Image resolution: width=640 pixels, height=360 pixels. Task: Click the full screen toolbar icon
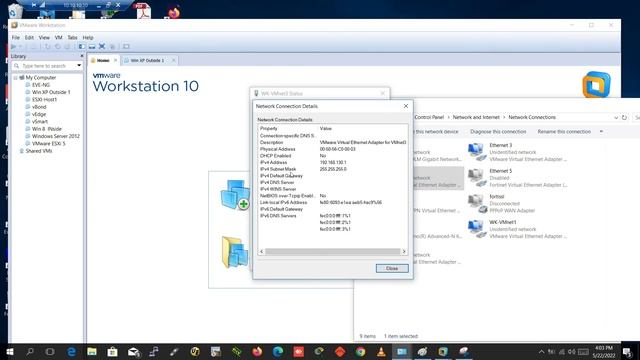102,47
